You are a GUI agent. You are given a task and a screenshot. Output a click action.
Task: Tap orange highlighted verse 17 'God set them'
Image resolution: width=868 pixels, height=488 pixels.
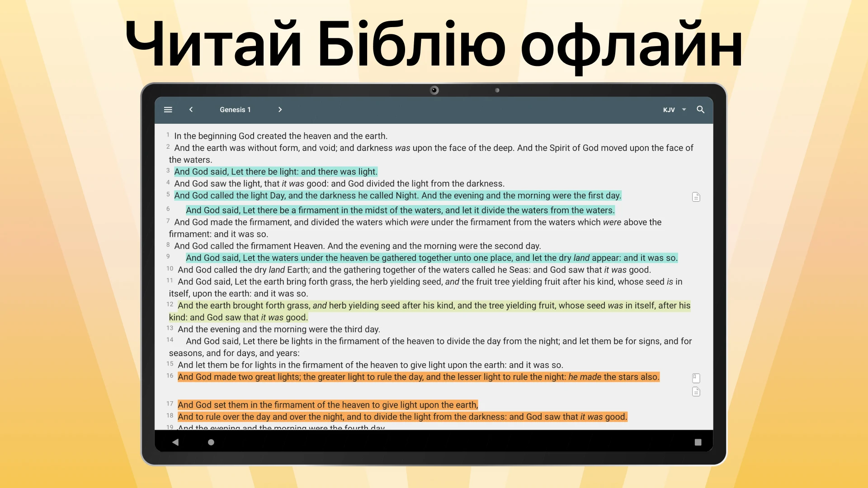point(328,405)
